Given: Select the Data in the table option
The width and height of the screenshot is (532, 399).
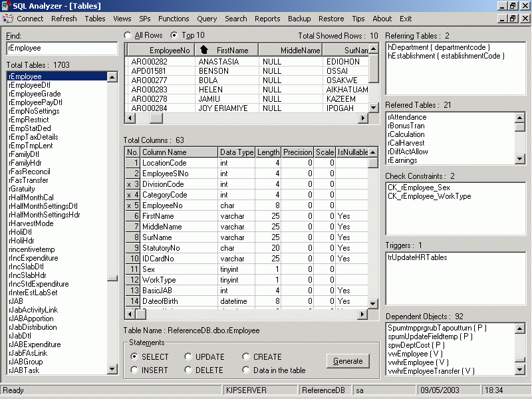Looking at the screenshot, I should (x=247, y=370).
